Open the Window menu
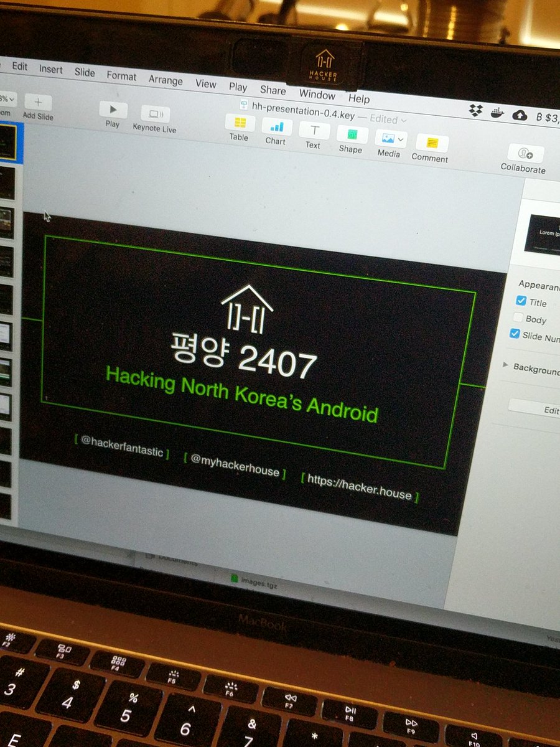560x747 pixels. click(x=317, y=95)
